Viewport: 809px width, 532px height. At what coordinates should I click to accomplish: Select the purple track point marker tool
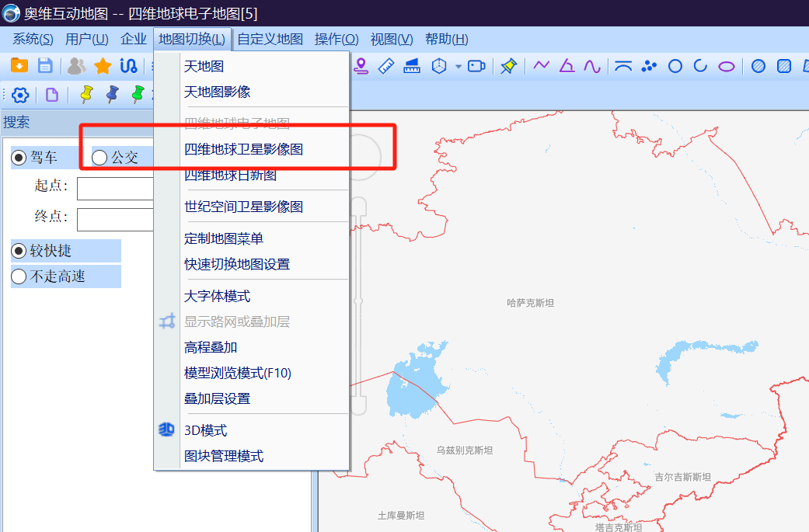361,66
